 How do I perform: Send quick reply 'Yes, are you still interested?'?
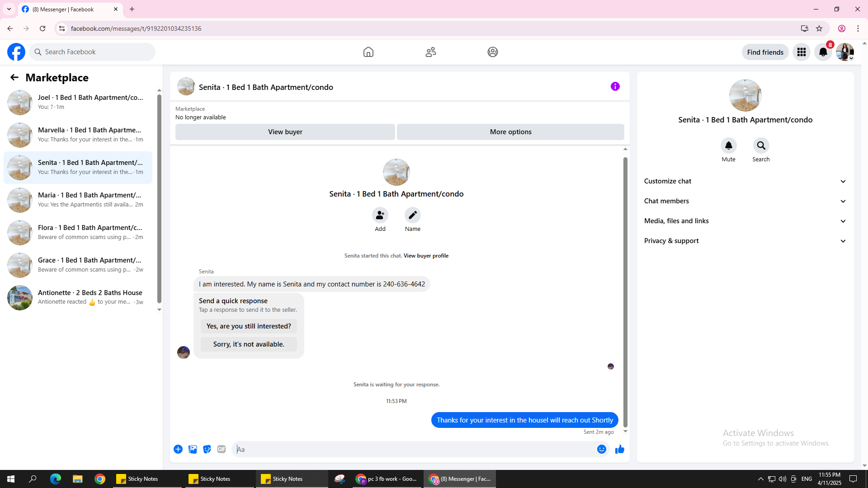[x=249, y=326]
